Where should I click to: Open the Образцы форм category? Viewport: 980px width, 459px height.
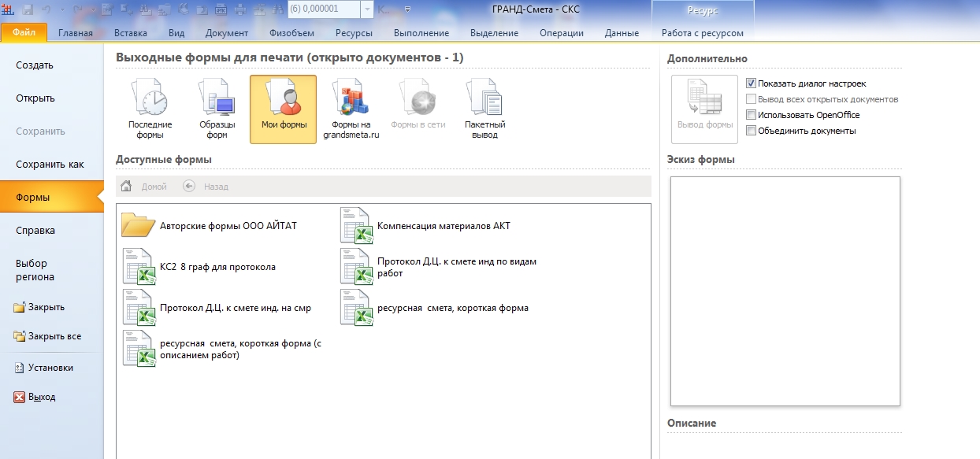coord(217,109)
